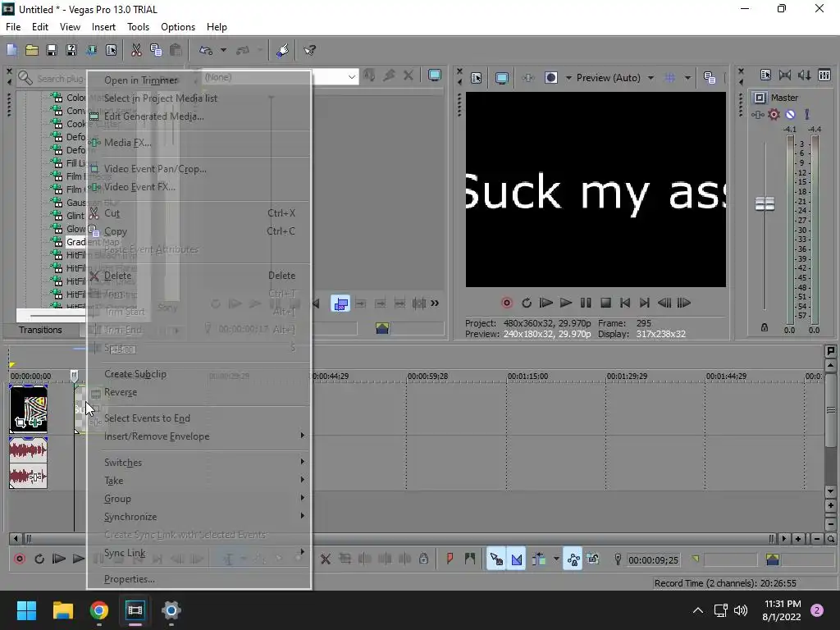Open Master automation settings gear
This screenshot has height=630, width=840.
pos(774,115)
